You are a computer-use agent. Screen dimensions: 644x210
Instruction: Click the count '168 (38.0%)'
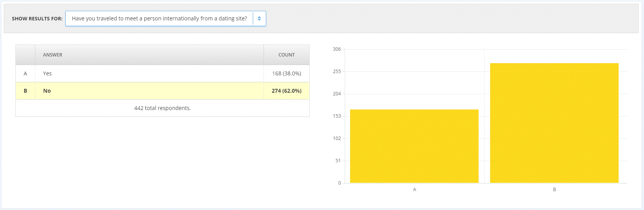pyautogui.click(x=287, y=73)
